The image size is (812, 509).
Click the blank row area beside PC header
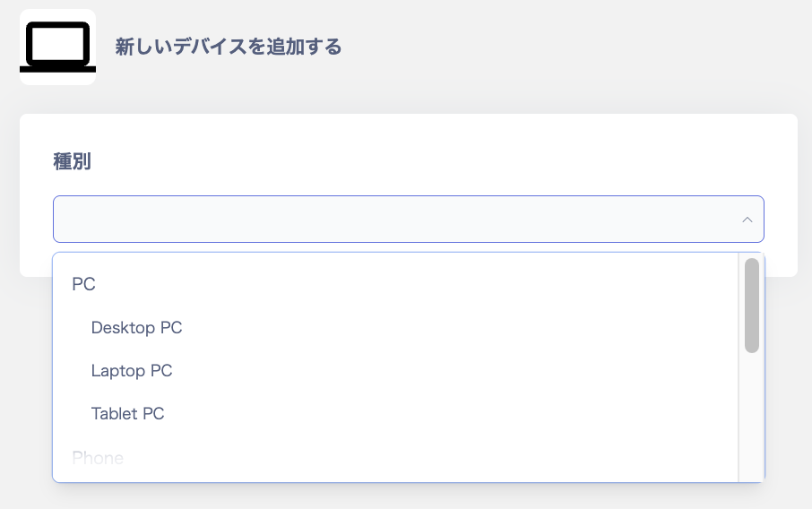coord(403,285)
